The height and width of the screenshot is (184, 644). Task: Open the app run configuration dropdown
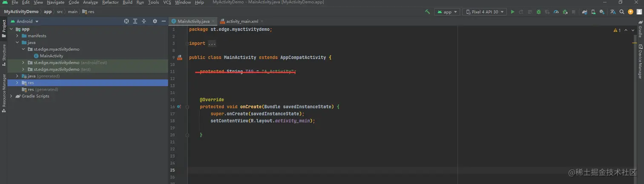pyautogui.click(x=447, y=12)
